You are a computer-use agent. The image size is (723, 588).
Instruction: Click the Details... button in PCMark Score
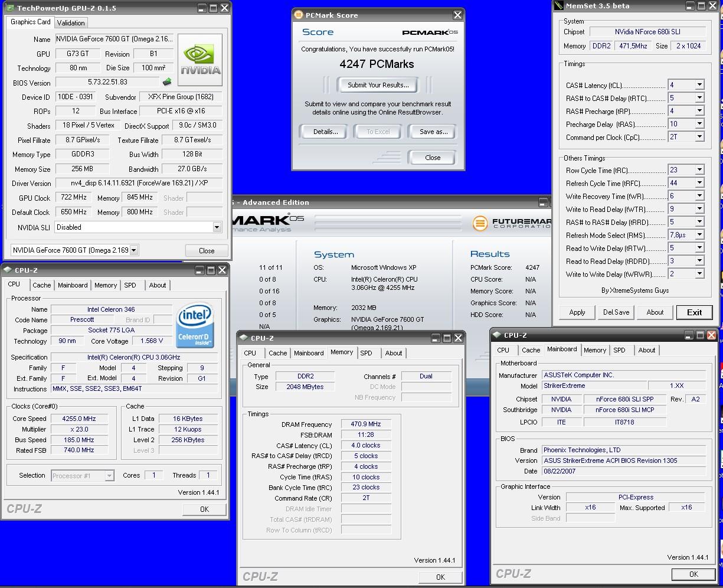[x=325, y=132]
